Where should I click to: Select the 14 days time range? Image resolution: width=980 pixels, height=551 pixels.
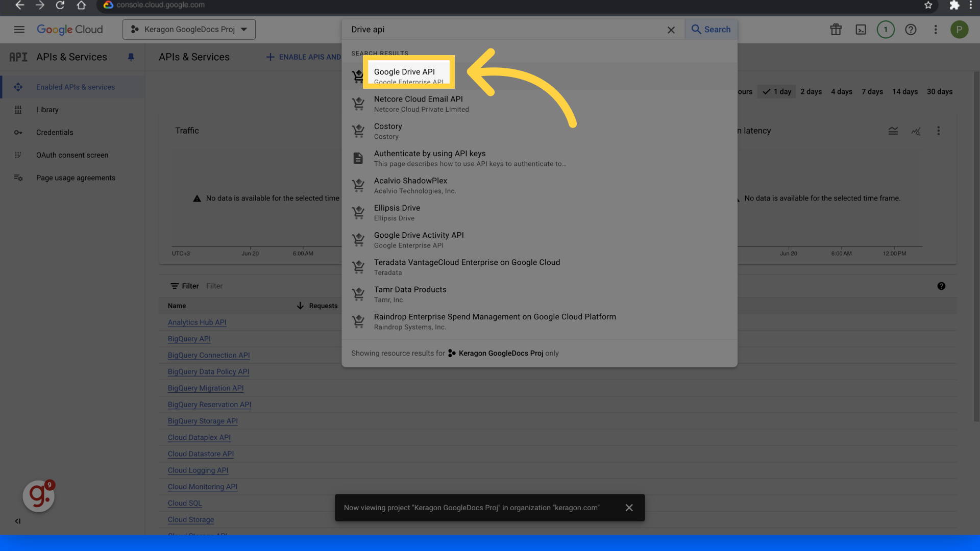pos(905,92)
